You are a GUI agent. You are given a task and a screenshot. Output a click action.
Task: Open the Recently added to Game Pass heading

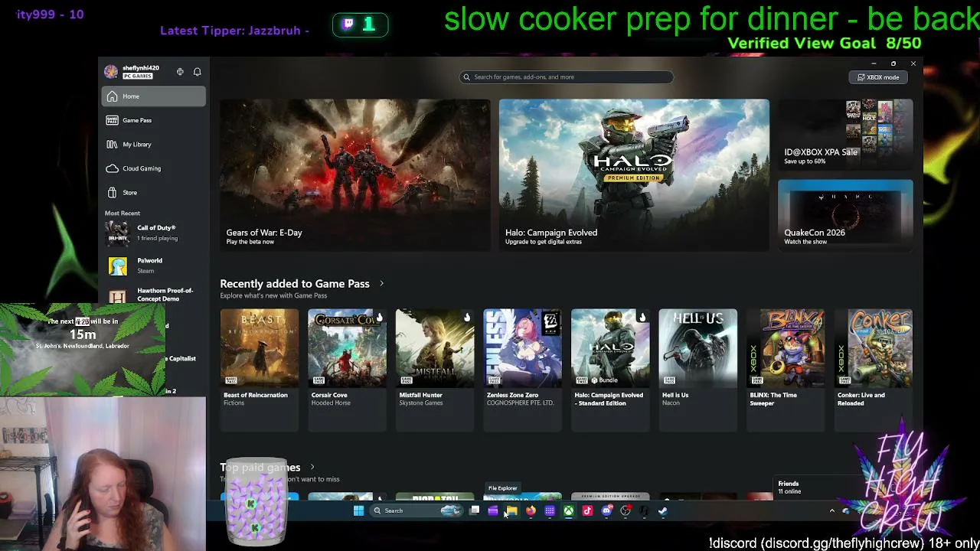(x=295, y=284)
